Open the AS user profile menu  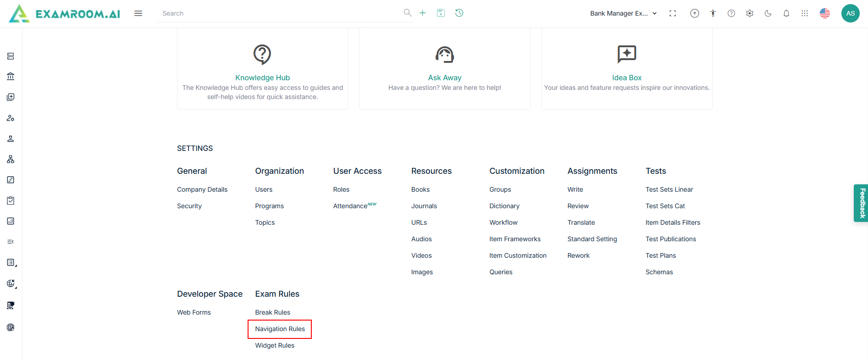coord(850,13)
